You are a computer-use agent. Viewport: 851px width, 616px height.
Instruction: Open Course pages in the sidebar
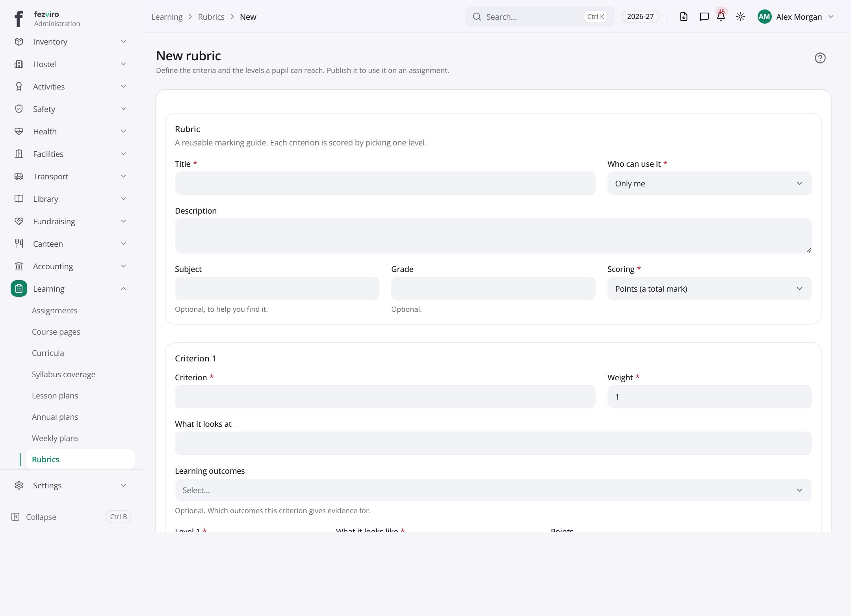click(x=56, y=332)
